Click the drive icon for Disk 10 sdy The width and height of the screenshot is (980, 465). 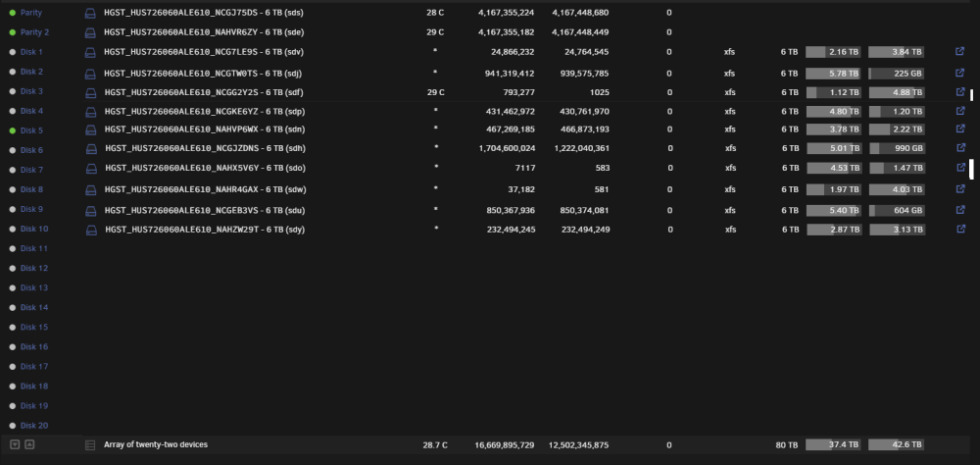click(x=91, y=231)
